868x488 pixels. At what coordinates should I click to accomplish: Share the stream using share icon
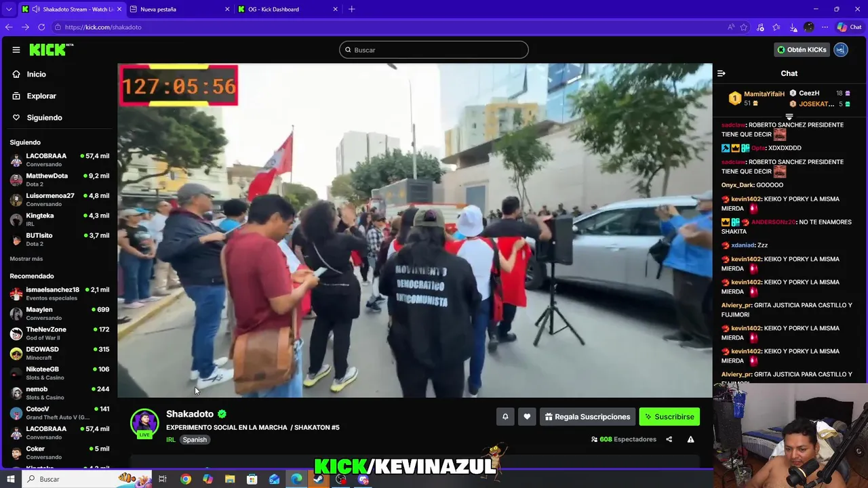[x=669, y=439]
